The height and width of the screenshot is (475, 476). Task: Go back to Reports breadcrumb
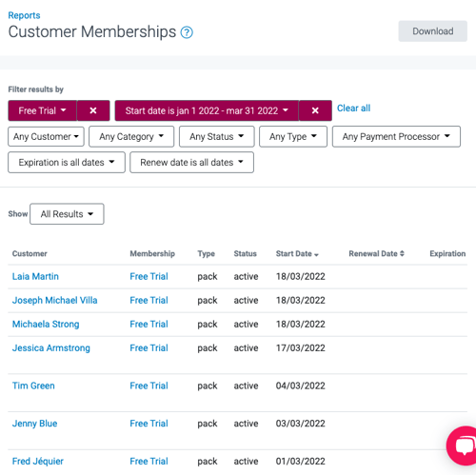click(24, 15)
